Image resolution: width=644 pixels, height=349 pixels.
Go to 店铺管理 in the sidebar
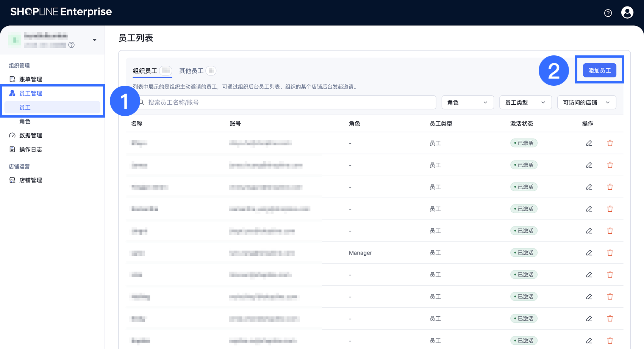click(x=30, y=180)
